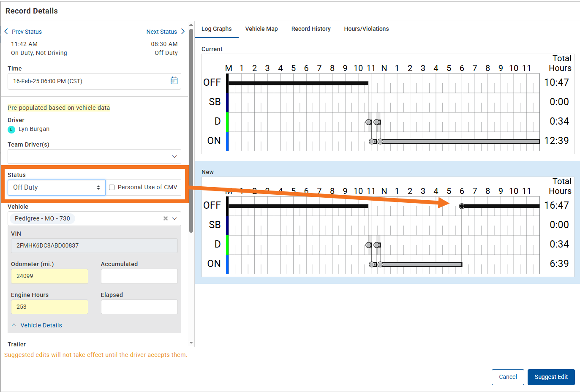This screenshot has width=580, height=392.
Task: Click the Lyn Burgan driver name
Action: pos(34,129)
